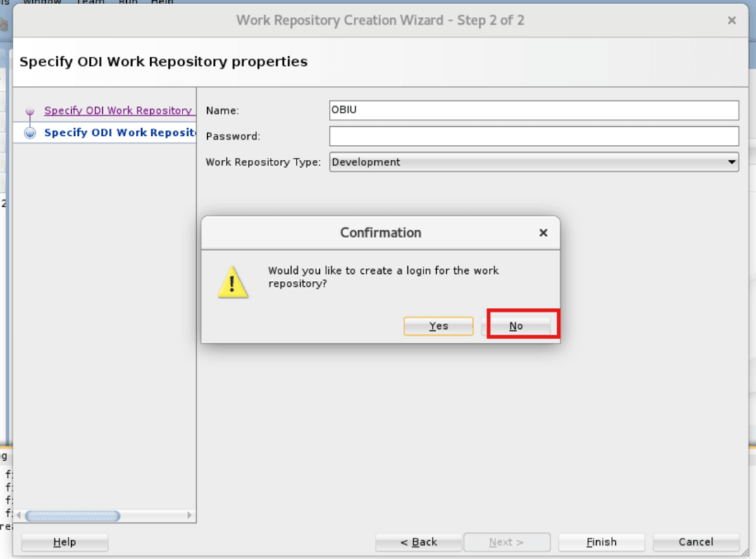
Task: Click the left scrollbar arrow icon
Action: pyautogui.click(x=18, y=515)
